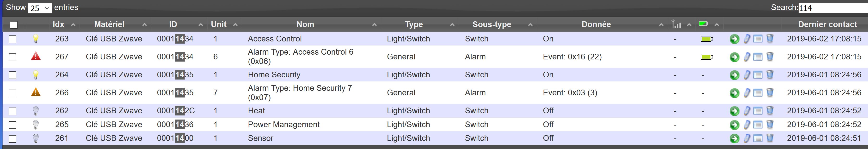868x149 pixels.
Task: Click into the Search input field
Action: (833, 8)
